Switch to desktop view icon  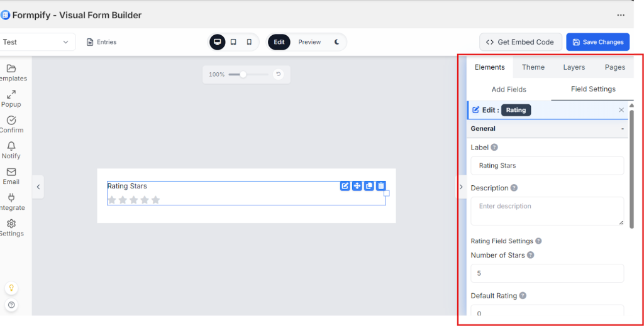click(x=218, y=42)
